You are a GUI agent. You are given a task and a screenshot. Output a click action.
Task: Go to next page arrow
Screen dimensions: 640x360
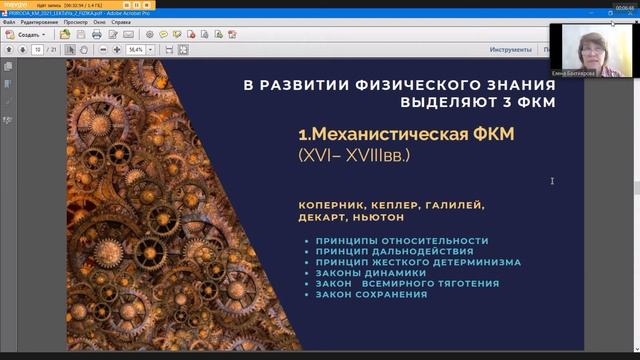pyautogui.click(x=23, y=50)
